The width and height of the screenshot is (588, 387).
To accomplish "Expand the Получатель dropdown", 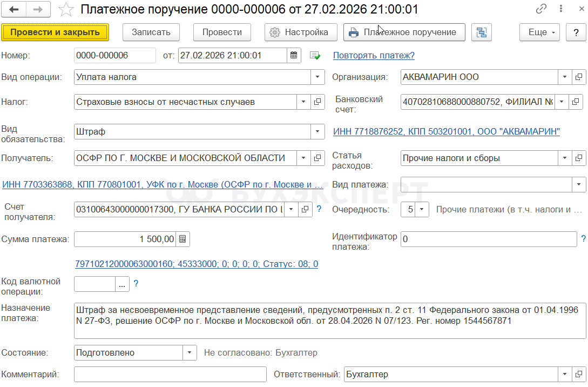I will [303, 158].
